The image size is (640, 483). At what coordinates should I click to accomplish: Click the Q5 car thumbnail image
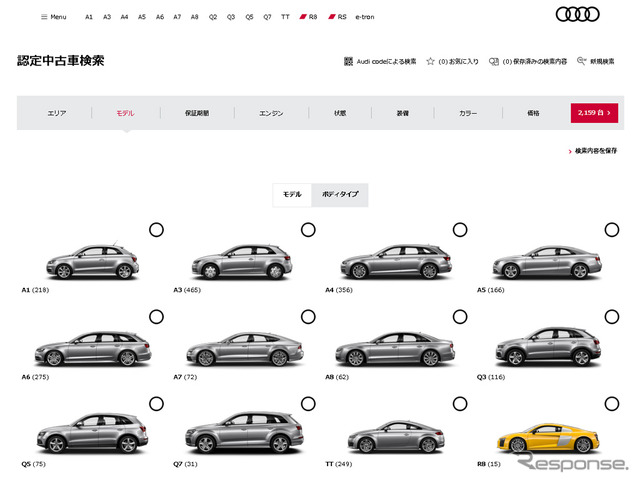[93, 434]
